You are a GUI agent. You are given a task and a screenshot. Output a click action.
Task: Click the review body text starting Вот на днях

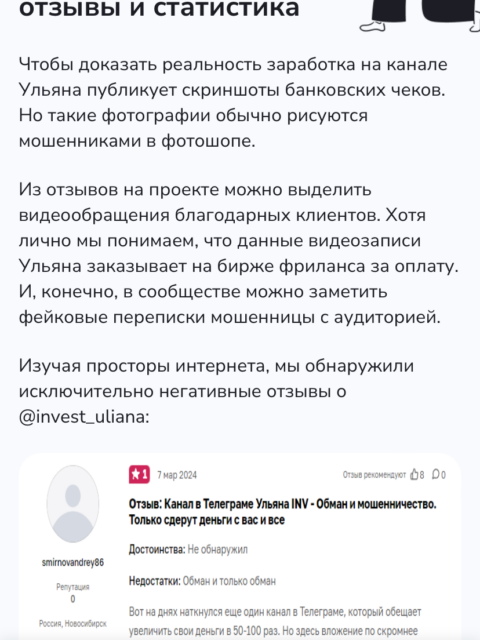click(275, 622)
